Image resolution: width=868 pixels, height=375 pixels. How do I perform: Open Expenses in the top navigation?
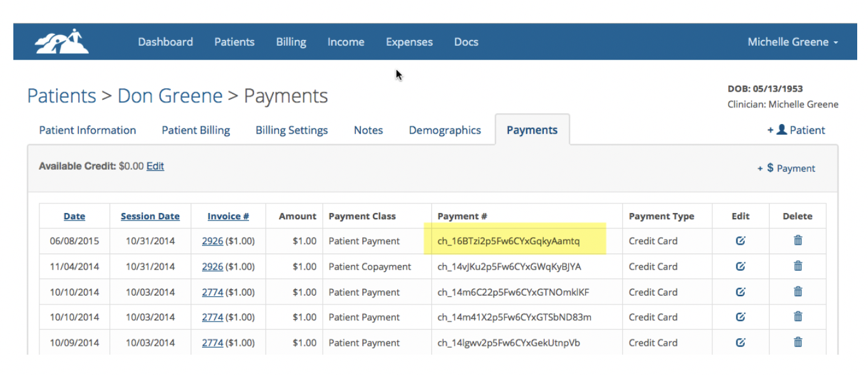tap(409, 42)
